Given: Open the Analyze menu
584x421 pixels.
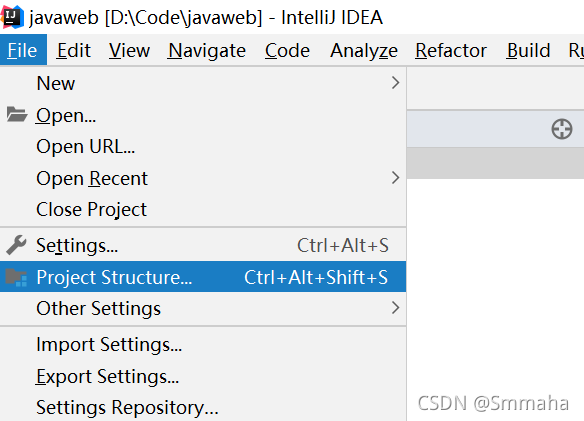Looking at the screenshot, I should [x=364, y=51].
